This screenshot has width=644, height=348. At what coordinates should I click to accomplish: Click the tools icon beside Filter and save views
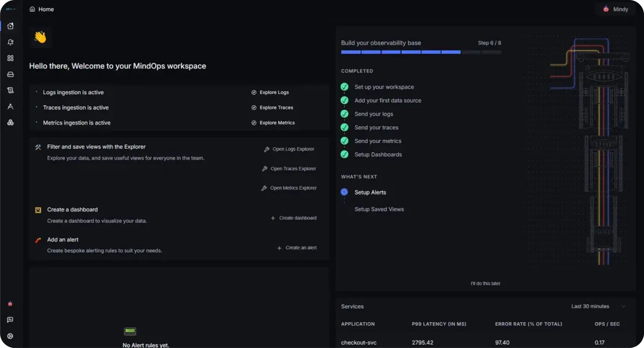tap(38, 147)
